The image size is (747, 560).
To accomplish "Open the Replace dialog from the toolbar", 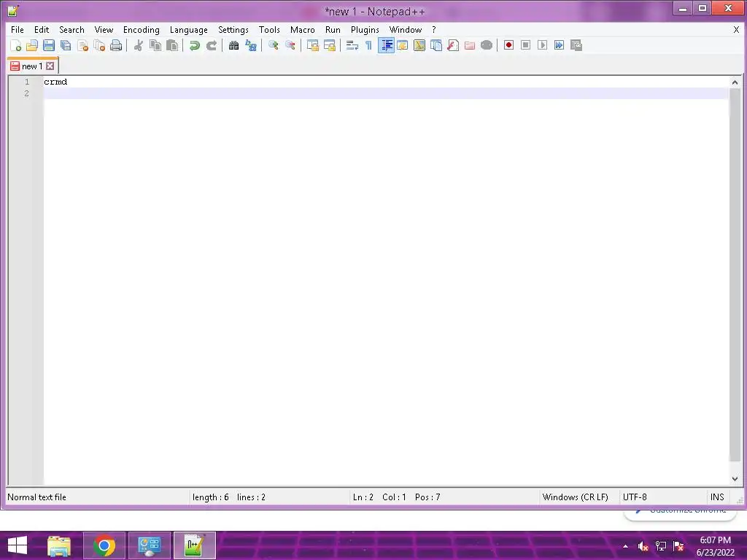I will [x=251, y=45].
